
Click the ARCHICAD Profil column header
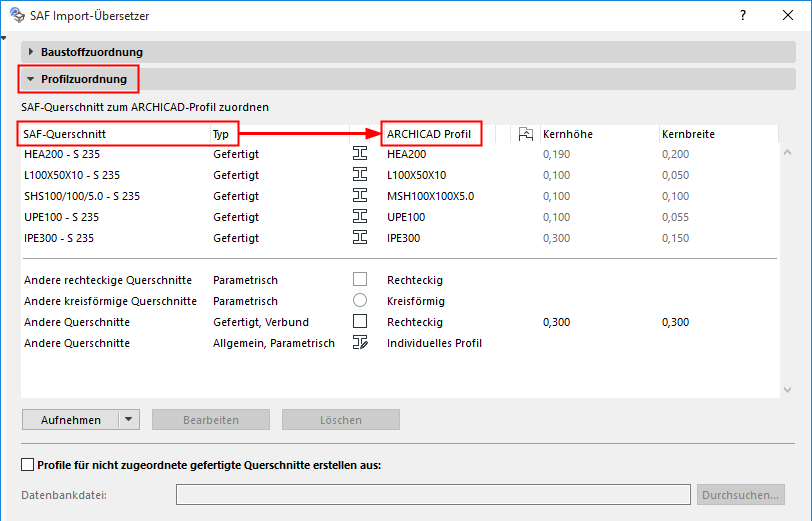tap(440, 134)
